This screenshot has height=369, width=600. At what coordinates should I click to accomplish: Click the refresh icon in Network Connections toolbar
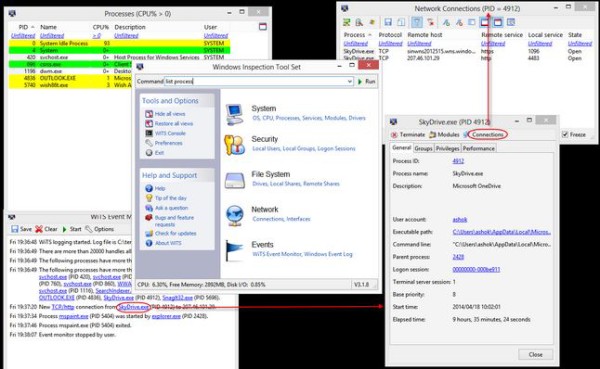347,22
